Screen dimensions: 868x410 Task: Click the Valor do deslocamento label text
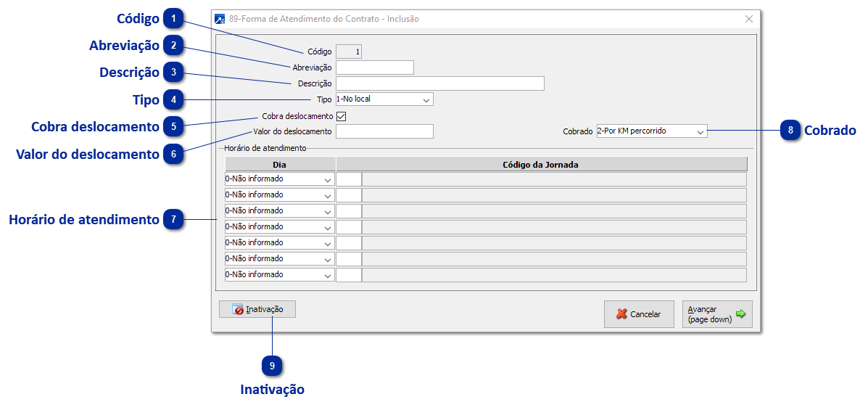292,131
